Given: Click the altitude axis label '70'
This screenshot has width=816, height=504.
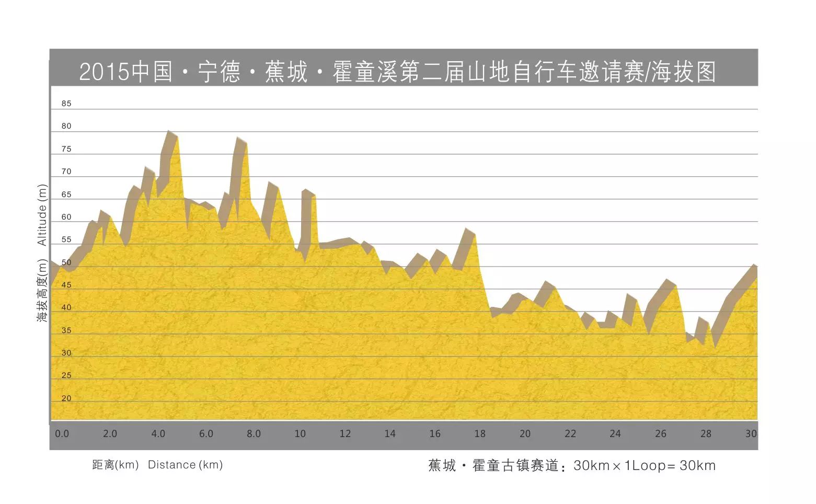Looking at the screenshot, I should pyautogui.click(x=66, y=171).
